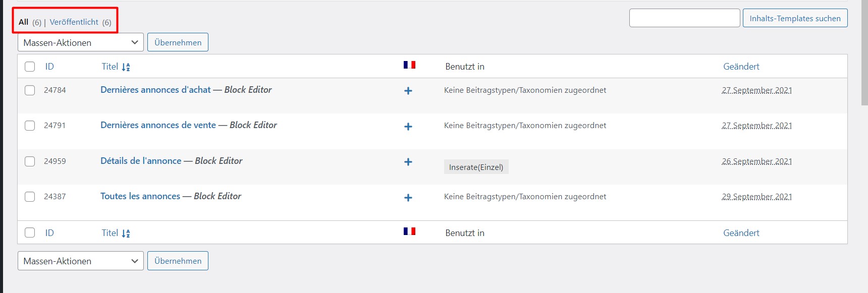Image resolution: width=868 pixels, height=293 pixels.
Task: Select the All filter view
Action: tap(23, 22)
